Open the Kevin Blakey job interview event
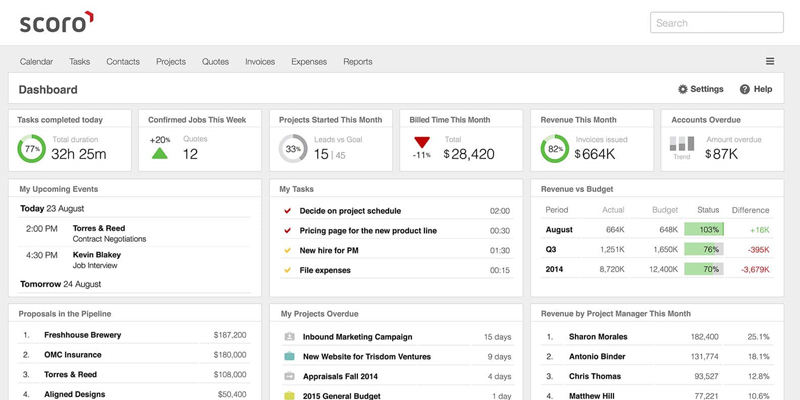 [x=96, y=255]
